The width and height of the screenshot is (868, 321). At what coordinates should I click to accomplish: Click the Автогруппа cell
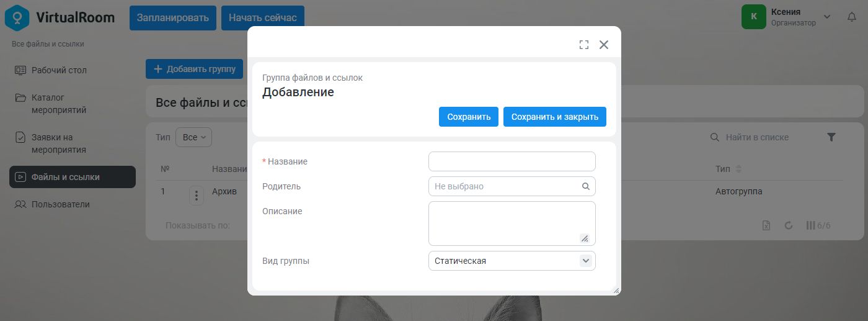(x=739, y=191)
